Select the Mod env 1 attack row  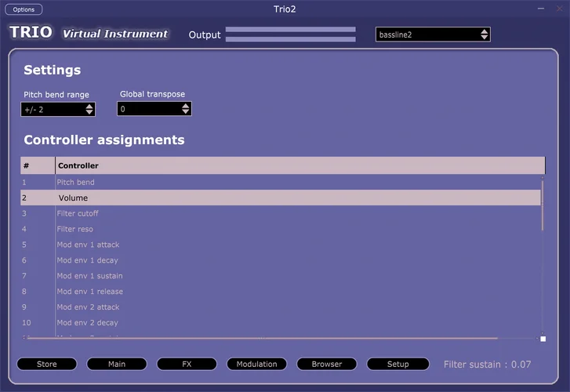pyautogui.click(x=280, y=245)
